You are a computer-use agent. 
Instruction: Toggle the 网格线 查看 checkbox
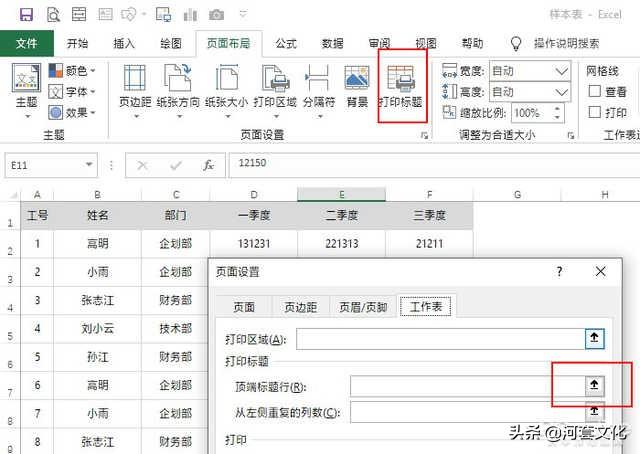pyautogui.click(x=595, y=91)
